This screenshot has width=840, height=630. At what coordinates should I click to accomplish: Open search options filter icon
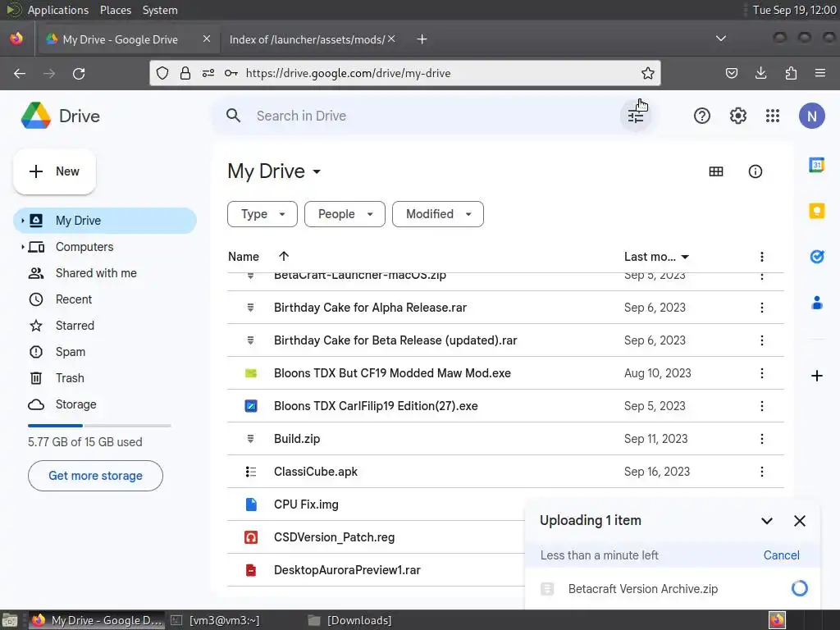(636, 116)
